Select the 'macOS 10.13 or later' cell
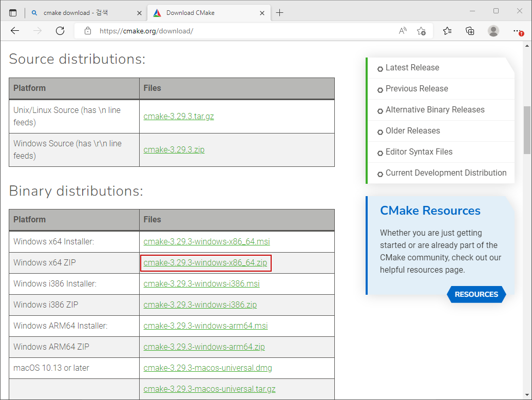This screenshot has width=532, height=400. pos(74,368)
